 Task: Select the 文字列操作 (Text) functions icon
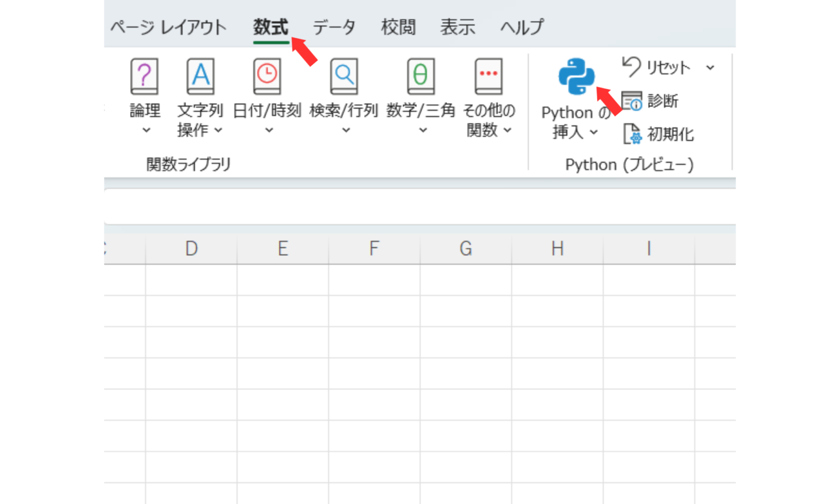[202, 77]
